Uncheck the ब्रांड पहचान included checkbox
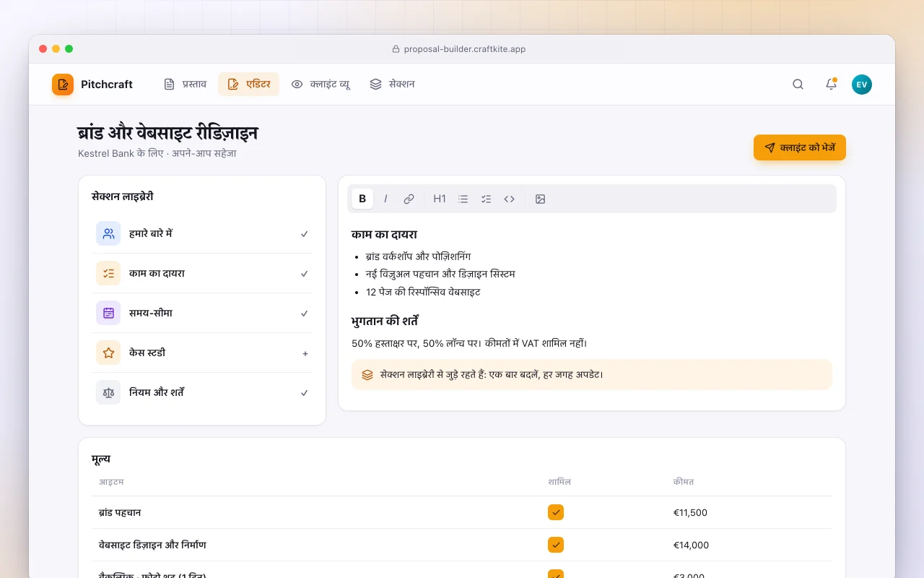 556,512
